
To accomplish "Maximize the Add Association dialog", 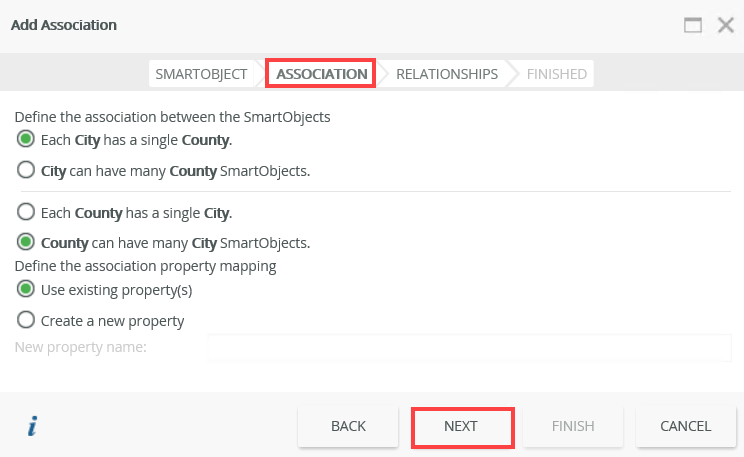I will [693, 25].
